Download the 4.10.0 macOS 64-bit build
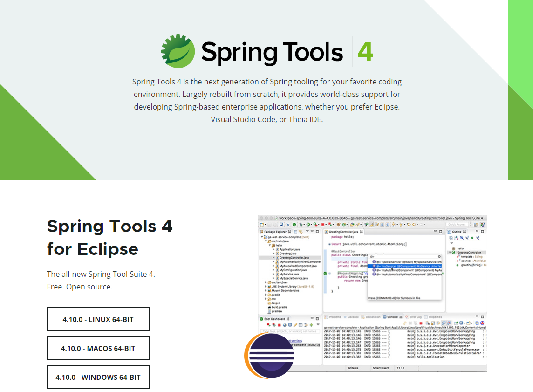 (98, 348)
